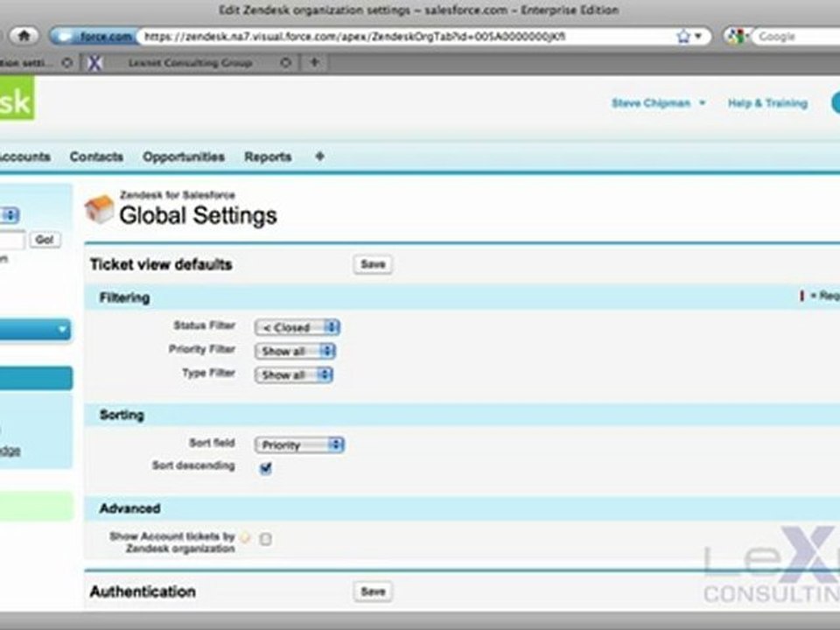This screenshot has height=630, width=840.
Task: Close the Lexnet Consulting Group tab
Action: click(x=286, y=63)
